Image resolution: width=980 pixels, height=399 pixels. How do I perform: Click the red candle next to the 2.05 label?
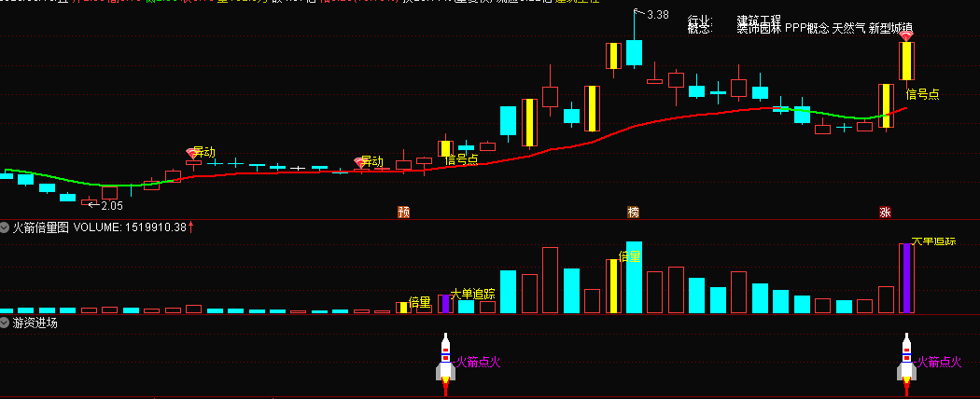click(89, 201)
